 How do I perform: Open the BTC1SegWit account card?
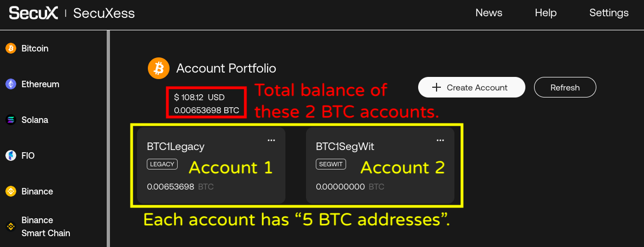tap(380, 165)
